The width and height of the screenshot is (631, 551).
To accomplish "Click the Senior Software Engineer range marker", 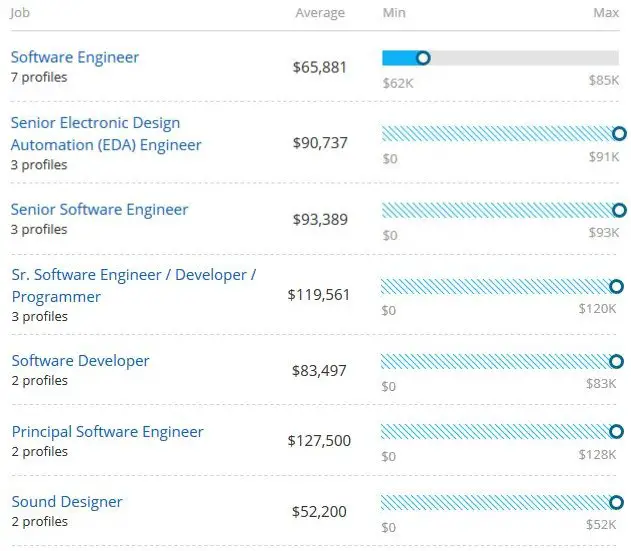I will click(619, 210).
